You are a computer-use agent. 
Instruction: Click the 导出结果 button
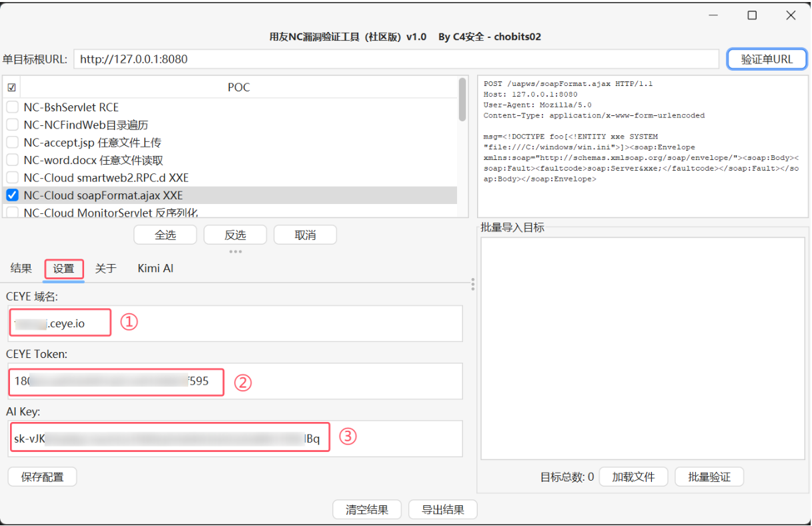click(x=443, y=510)
